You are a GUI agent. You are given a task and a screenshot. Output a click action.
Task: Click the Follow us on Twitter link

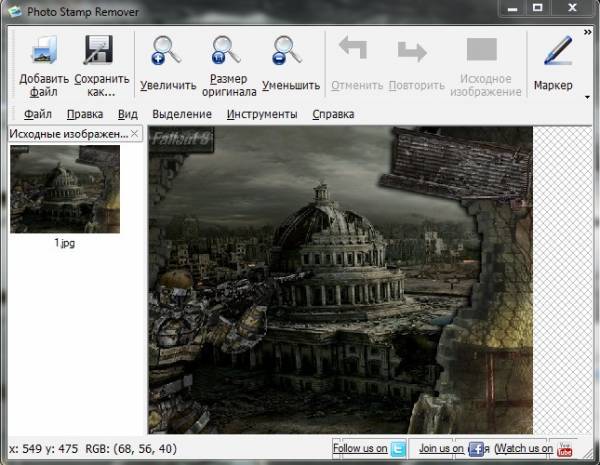tap(369, 449)
